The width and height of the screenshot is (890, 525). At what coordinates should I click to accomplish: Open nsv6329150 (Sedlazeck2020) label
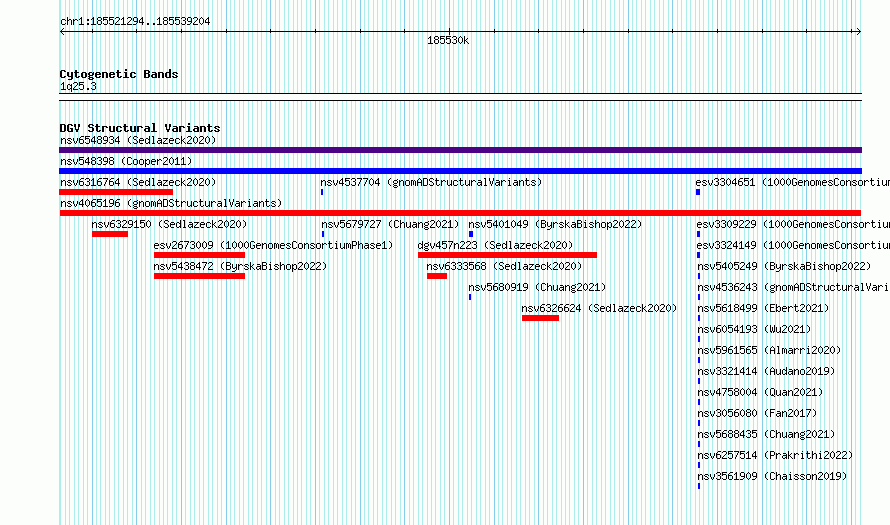pyautogui.click(x=169, y=224)
